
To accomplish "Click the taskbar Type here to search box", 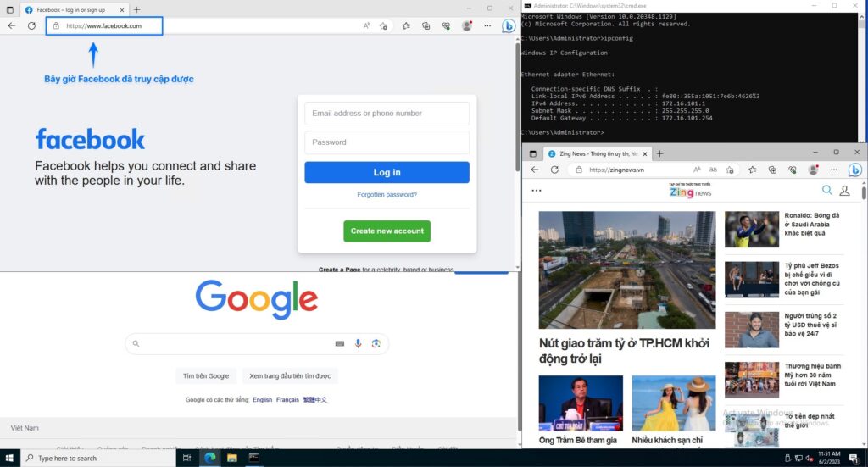I will [x=98, y=459].
